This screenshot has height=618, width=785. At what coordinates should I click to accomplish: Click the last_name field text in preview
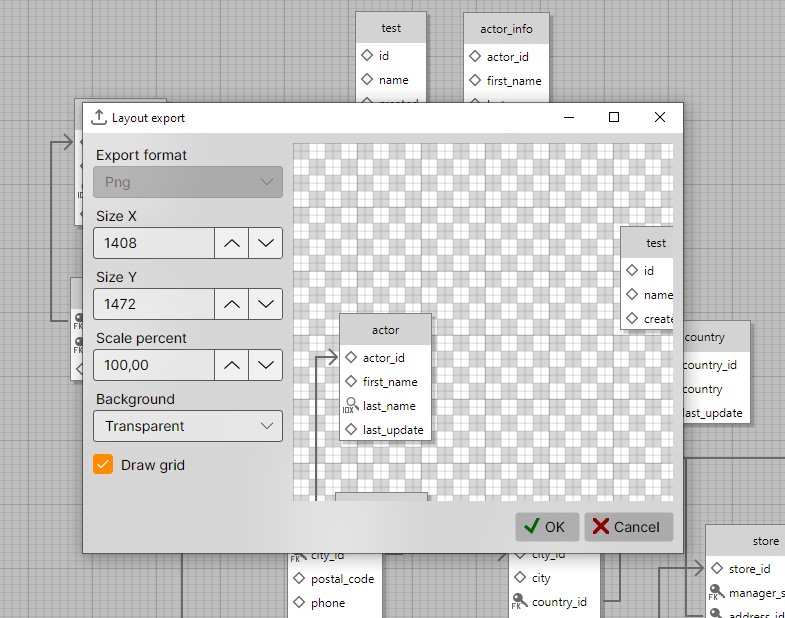389,406
